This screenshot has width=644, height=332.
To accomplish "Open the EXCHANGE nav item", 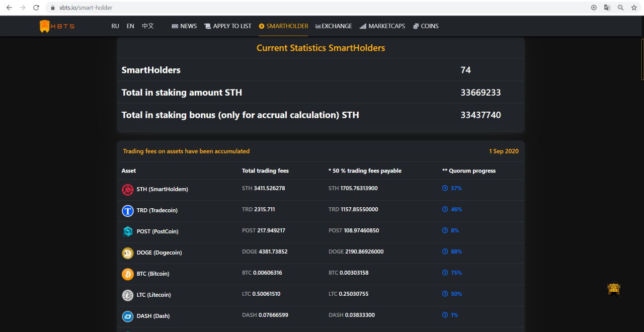I will pyautogui.click(x=334, y=26).
